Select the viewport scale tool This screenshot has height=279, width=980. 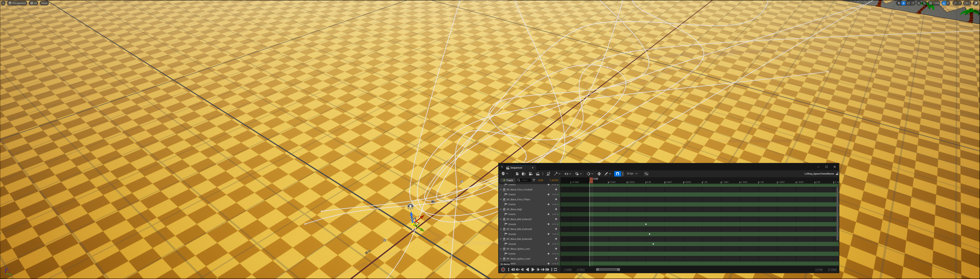click(913, 3)
